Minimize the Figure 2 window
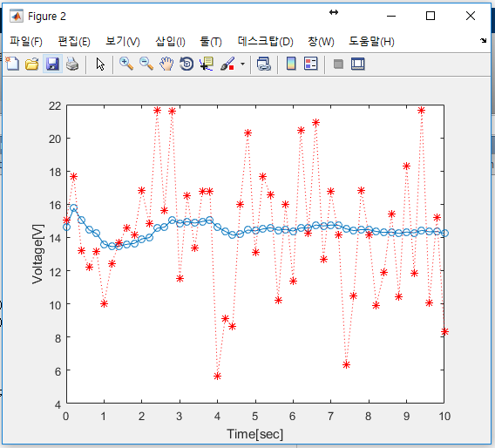The image size is (495, 448). [391, 16]
